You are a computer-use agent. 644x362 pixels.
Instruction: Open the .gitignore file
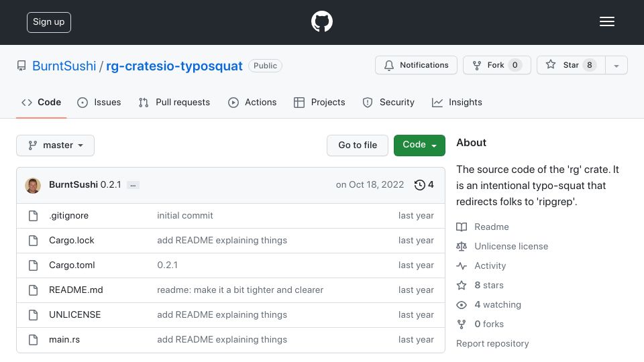point(68,215)
